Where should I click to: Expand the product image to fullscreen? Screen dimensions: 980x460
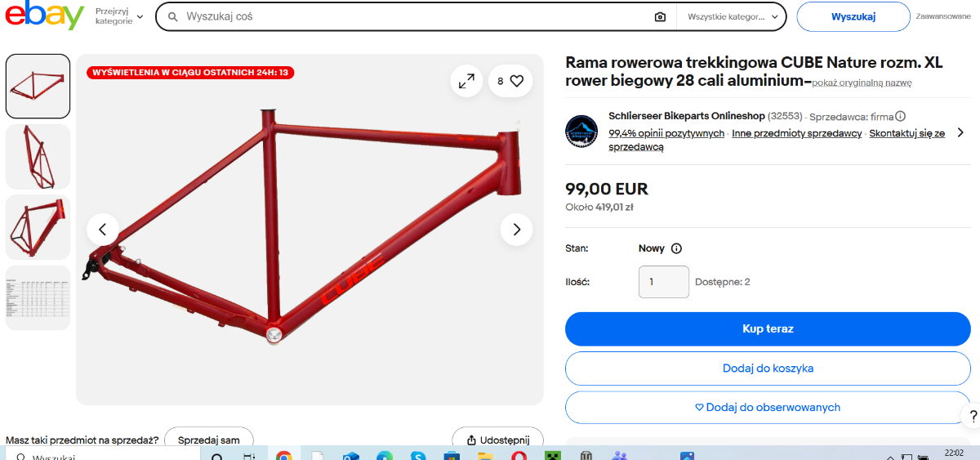(466, 81)
